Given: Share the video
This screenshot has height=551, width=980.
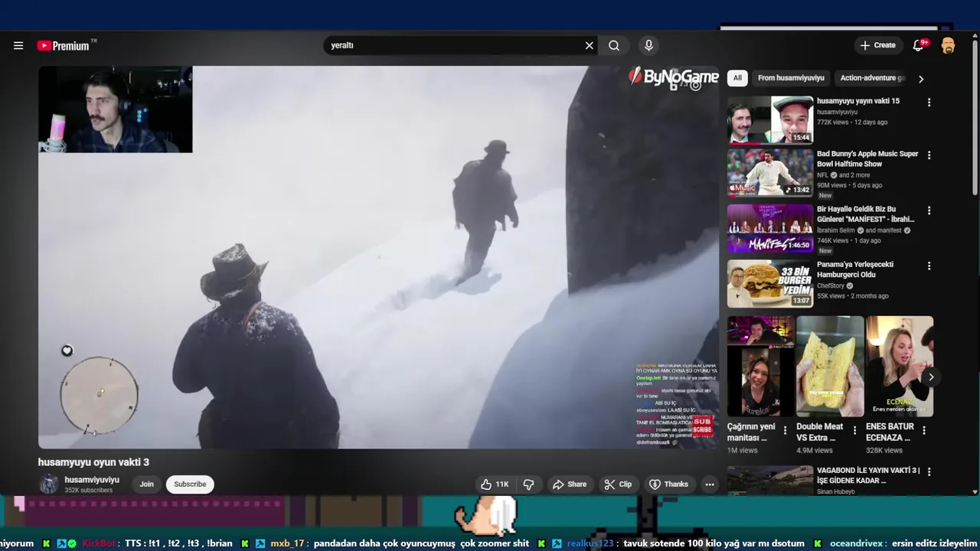Looking at the screenshot, I should tap(569, 484).
